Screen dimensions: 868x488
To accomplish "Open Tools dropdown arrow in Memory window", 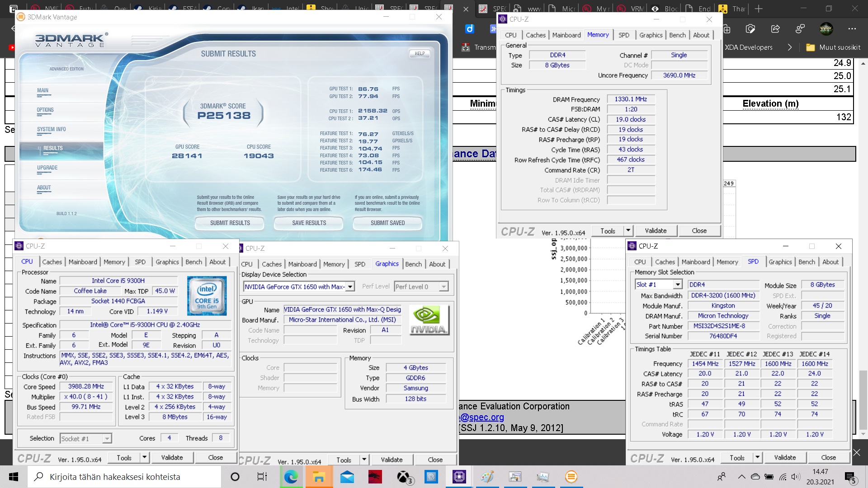I will pos(628,230).
